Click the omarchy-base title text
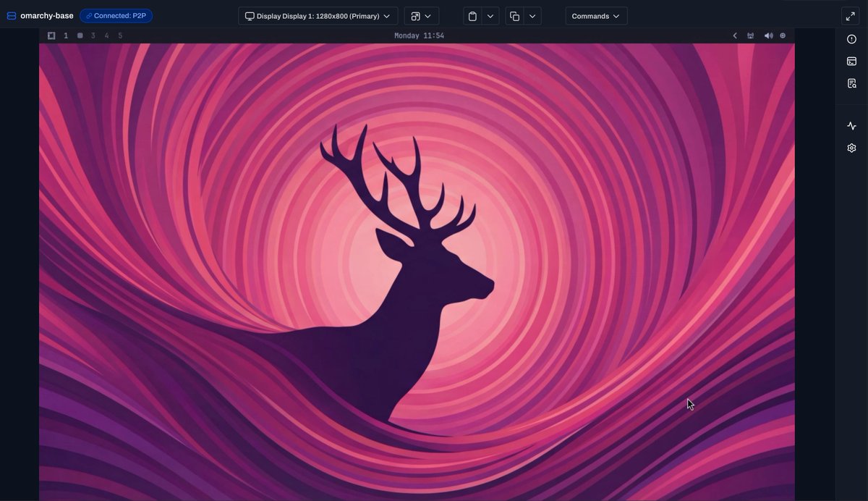Screen dimensions: 868x501 [47, 16]
